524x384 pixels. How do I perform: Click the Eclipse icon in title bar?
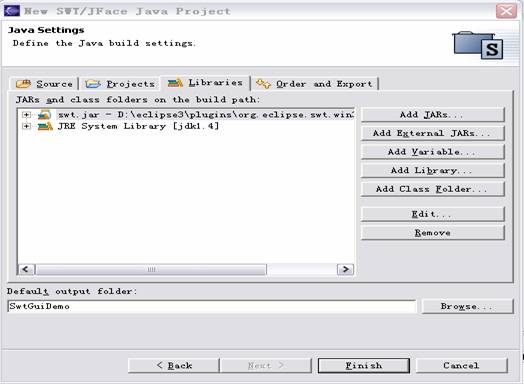click(x=12, y=11)
